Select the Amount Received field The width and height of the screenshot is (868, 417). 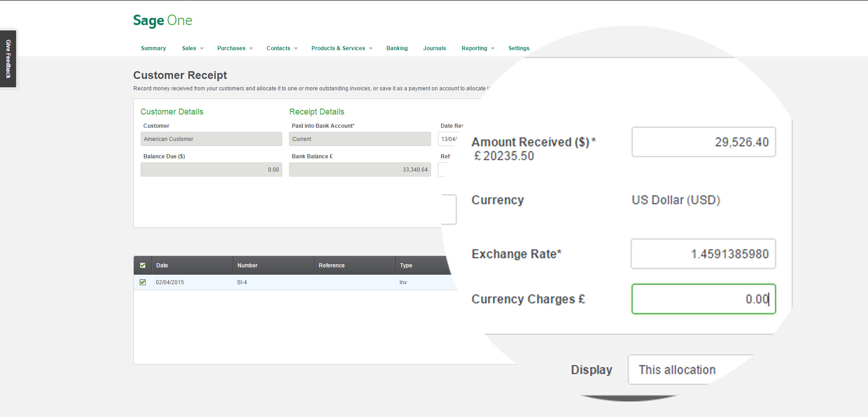click(703, 142)
